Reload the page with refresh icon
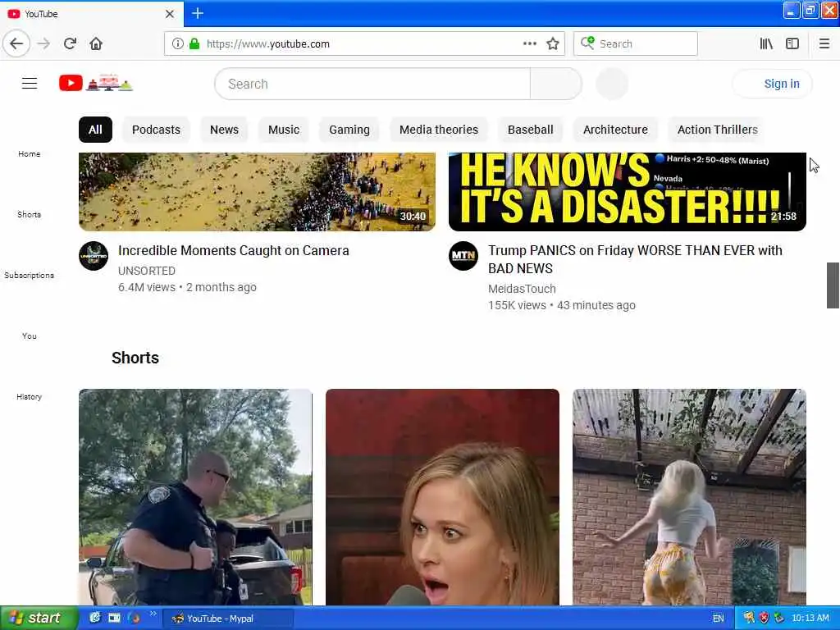Screen dimensions: 840x630 (71, 43)
